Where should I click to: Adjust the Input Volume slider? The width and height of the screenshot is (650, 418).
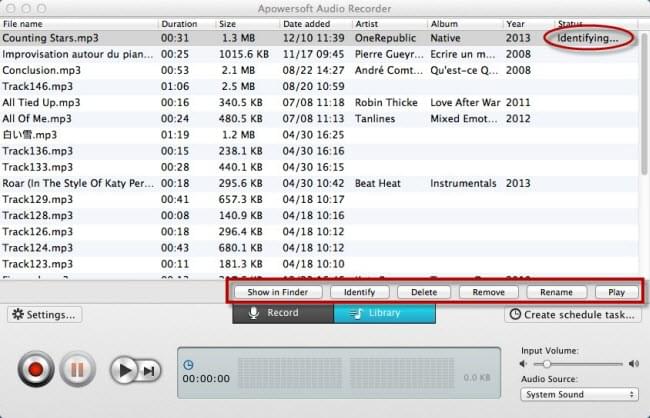coord(578,364)
